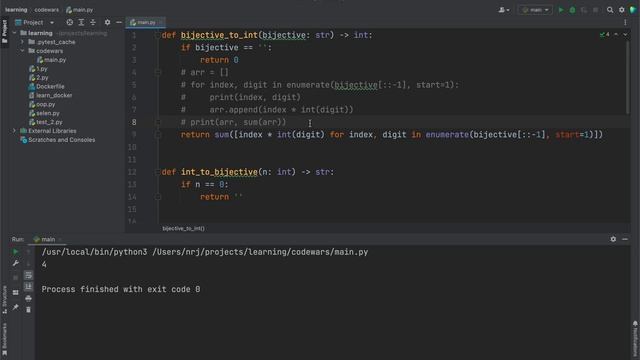Screen dimensions: 640x360
Task: Expand External Libraries node
Action: [x=14, y=131]
